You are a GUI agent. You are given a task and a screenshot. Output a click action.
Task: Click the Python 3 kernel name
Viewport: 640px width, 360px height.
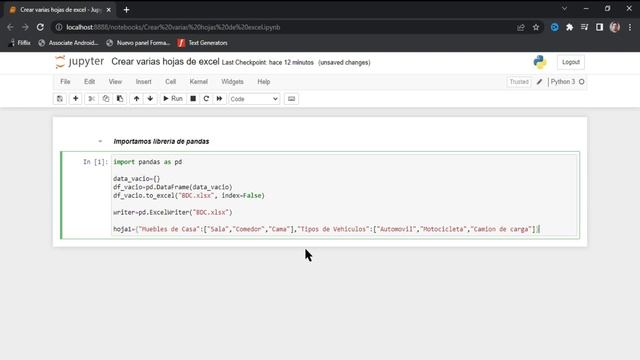[562, 82]
